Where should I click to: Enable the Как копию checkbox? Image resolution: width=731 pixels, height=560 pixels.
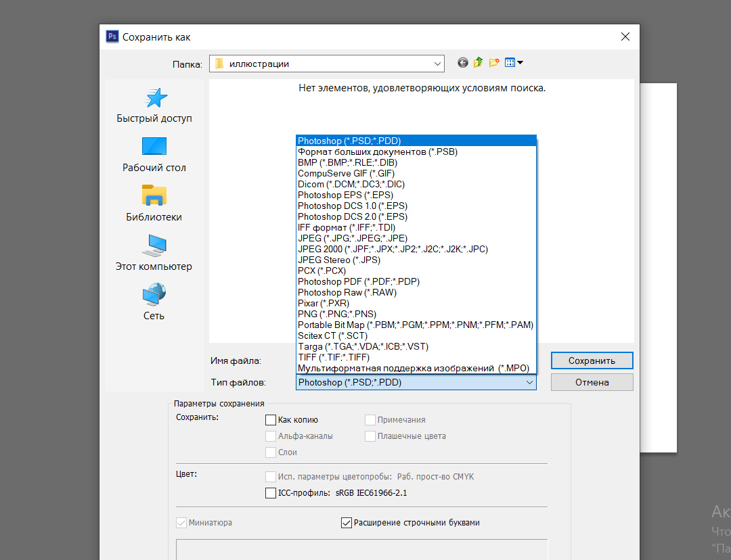(271, 420)
